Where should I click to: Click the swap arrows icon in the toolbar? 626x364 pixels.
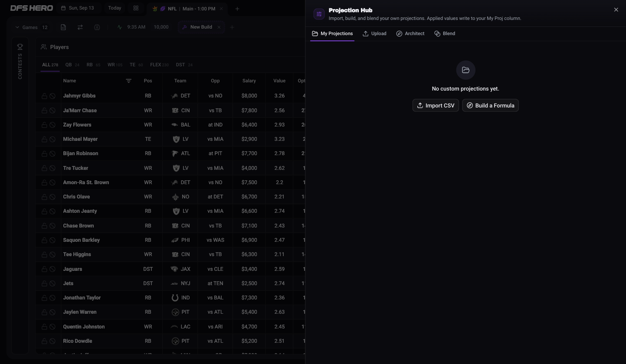80,27
